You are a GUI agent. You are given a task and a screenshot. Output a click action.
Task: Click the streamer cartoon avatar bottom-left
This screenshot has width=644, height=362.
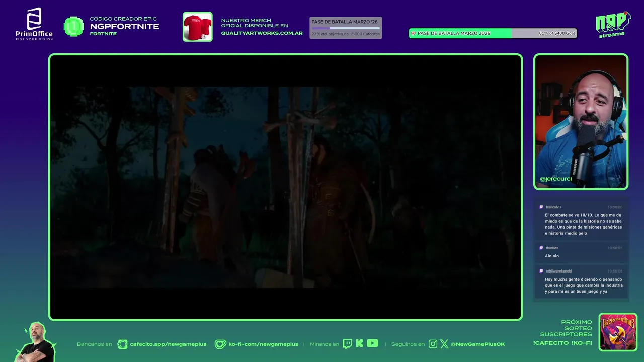point(35,342)
